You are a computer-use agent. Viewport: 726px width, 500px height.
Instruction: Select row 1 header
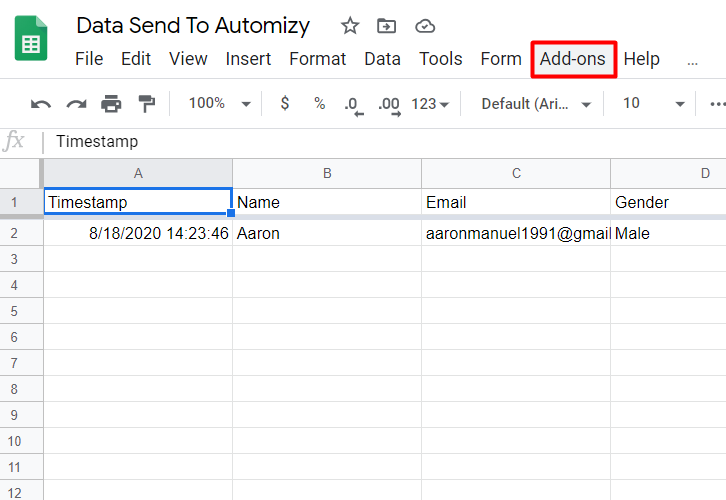[21, 202]
